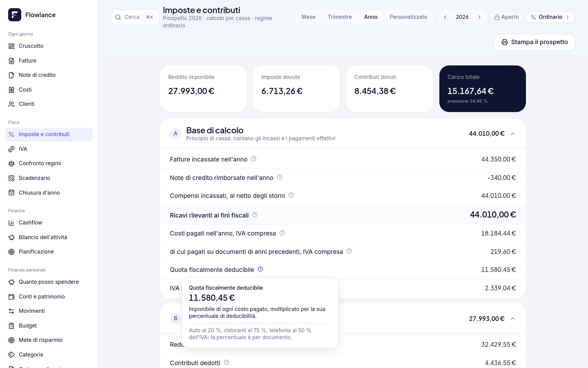Open Clienti people icon
Screen dimensions: 588x368
click(x=11, y=104)
